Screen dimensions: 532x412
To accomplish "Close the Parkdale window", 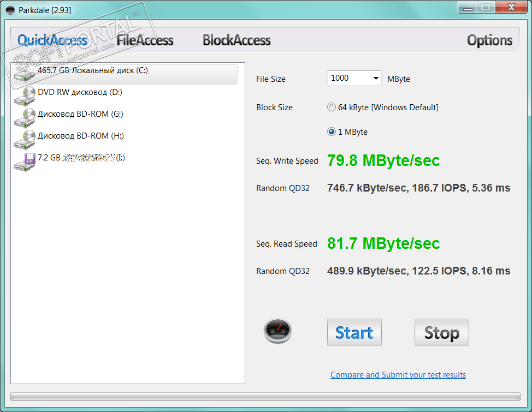I will tap(511, 7).
